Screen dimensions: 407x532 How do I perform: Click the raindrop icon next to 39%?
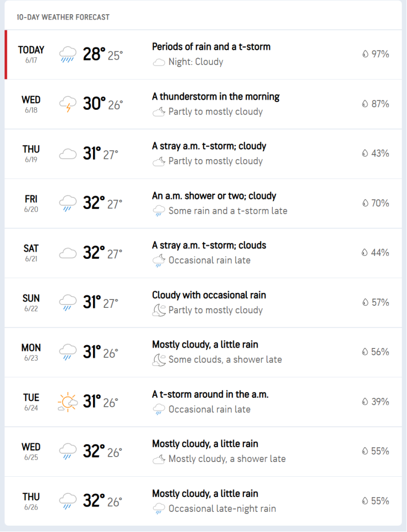pyautogui.click(x=365, y=402)
